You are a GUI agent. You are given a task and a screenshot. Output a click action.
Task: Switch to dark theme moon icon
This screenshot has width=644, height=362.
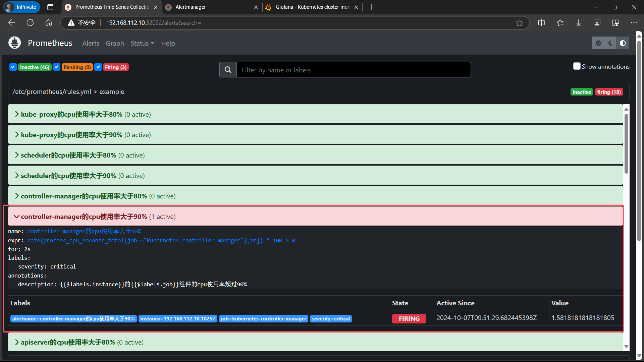(610, 43)
